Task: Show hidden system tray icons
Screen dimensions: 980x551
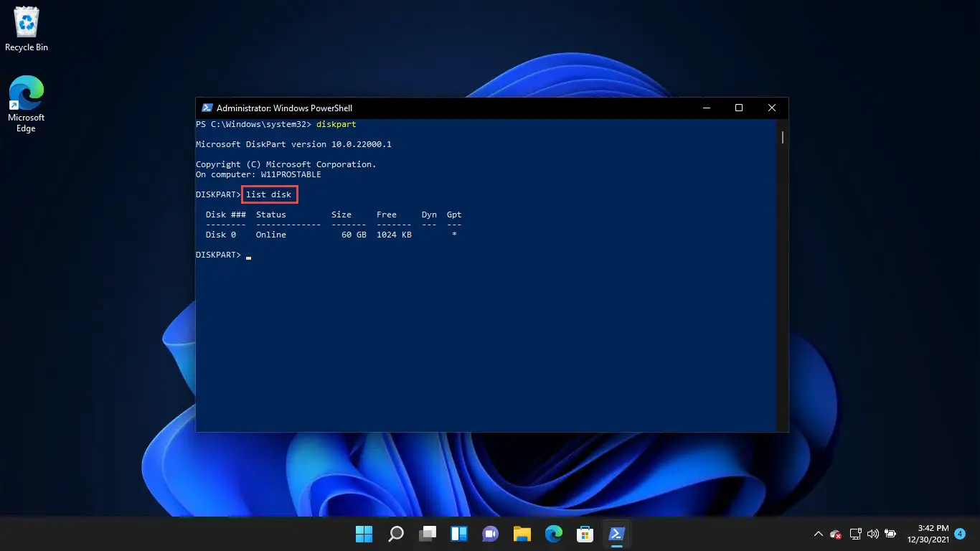Action: pos(818,534)
